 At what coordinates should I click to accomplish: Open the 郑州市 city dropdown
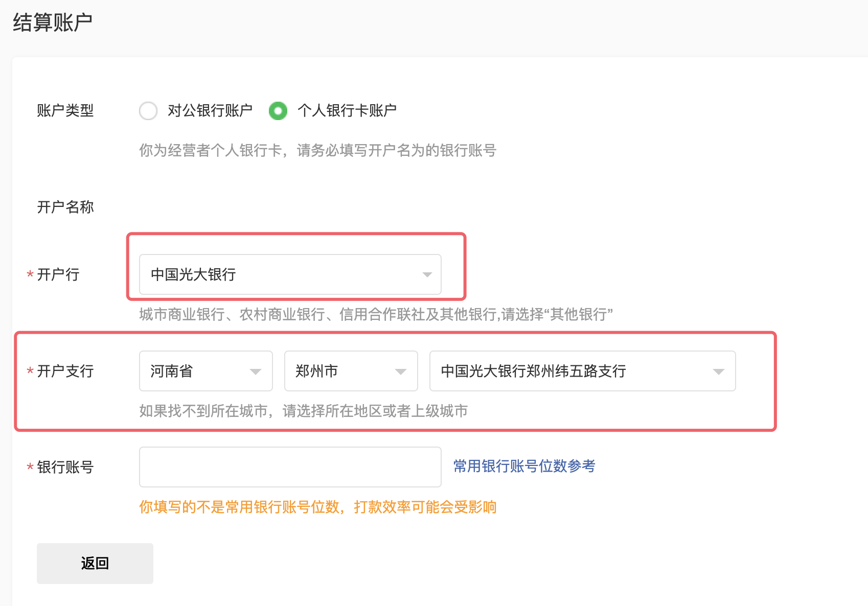351,371
